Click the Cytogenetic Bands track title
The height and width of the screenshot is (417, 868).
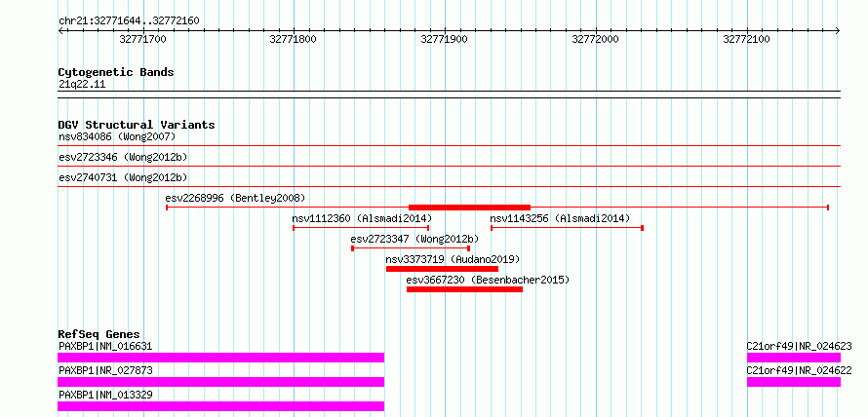116,72
